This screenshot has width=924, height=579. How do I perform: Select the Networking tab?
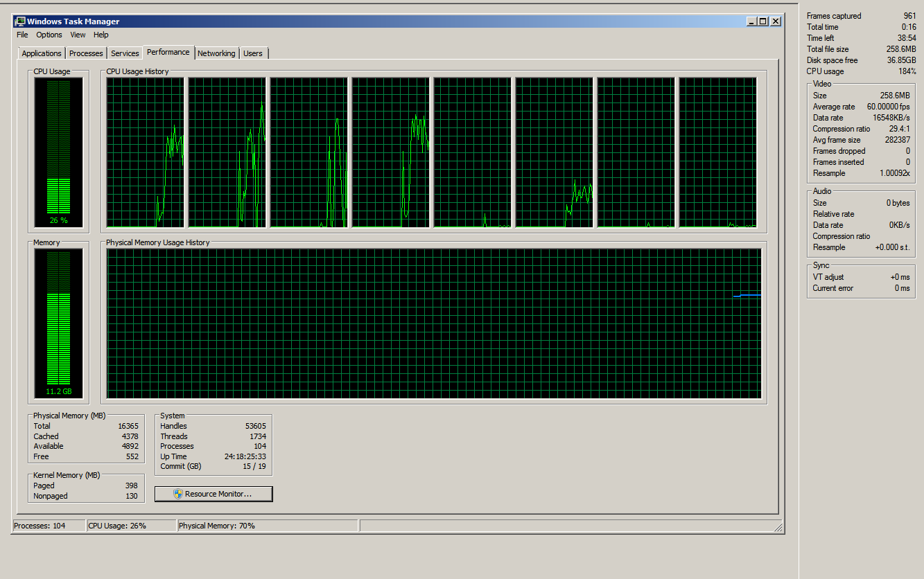coord(216,53)
